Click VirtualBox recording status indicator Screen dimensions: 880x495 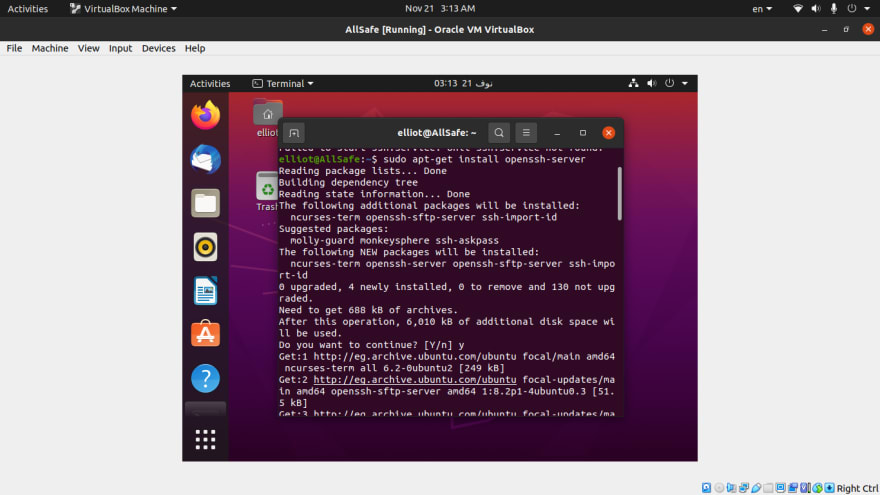click(793, 488)
